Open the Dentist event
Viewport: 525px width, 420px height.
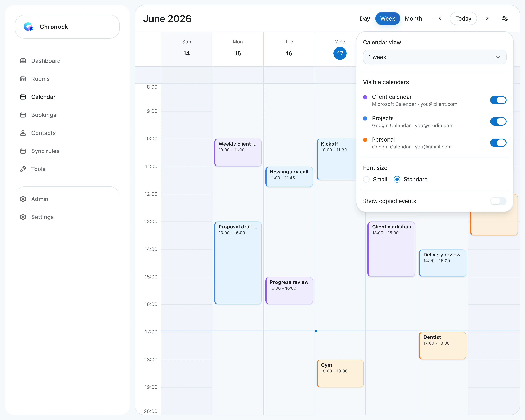point(442,345)
